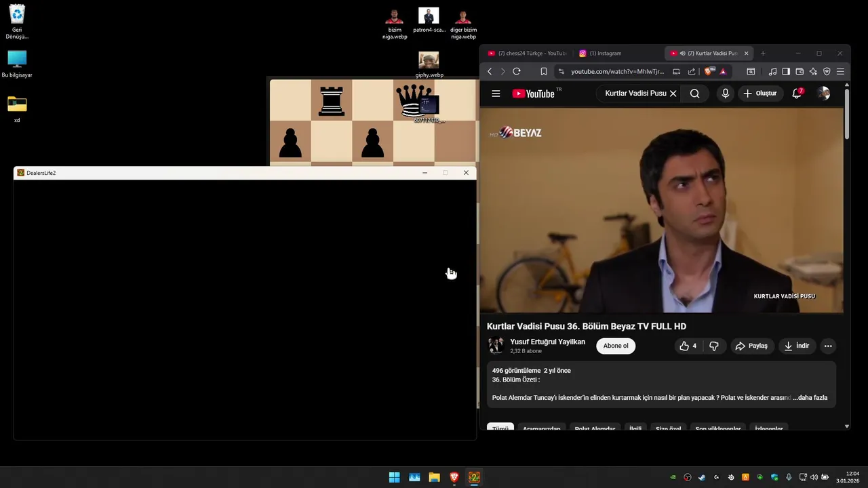Go back in the browser
Screen dimensions: 868x488
click(490, 71)
